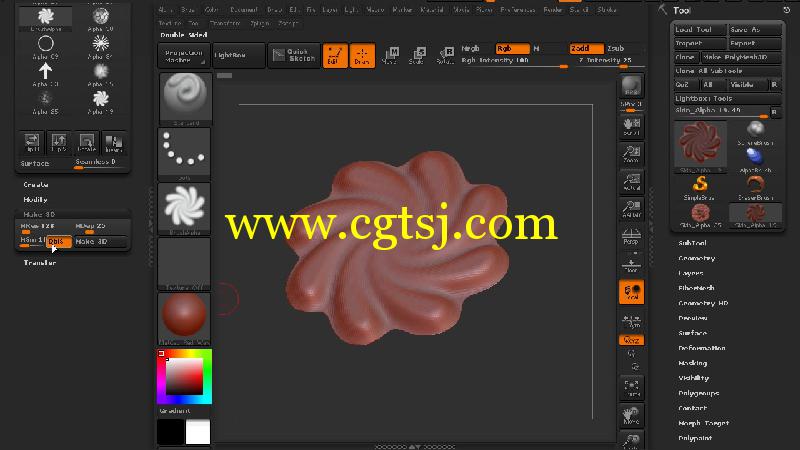Click the AAHalf icon
The image size is (800, 450).
point(631,209)
